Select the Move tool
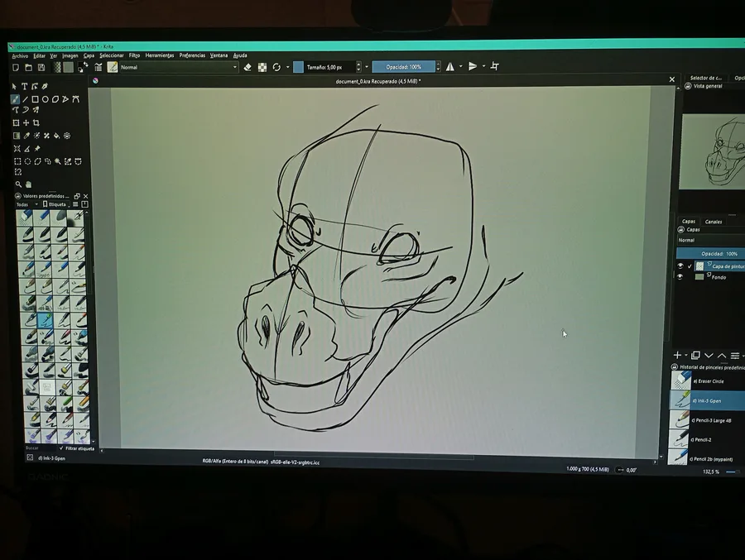 coord(26,122)
